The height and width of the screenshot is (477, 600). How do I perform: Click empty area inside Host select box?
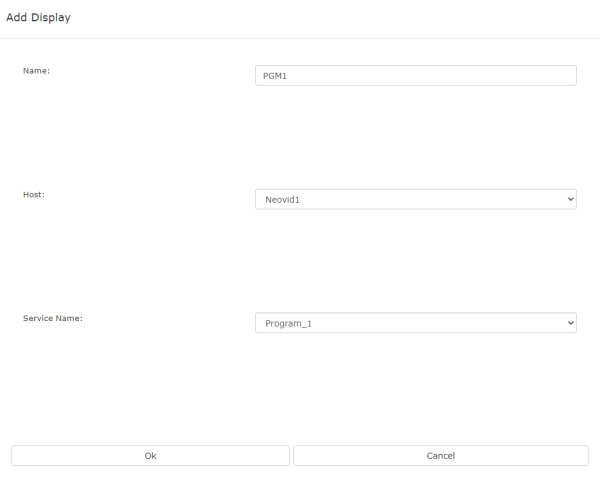429,199
